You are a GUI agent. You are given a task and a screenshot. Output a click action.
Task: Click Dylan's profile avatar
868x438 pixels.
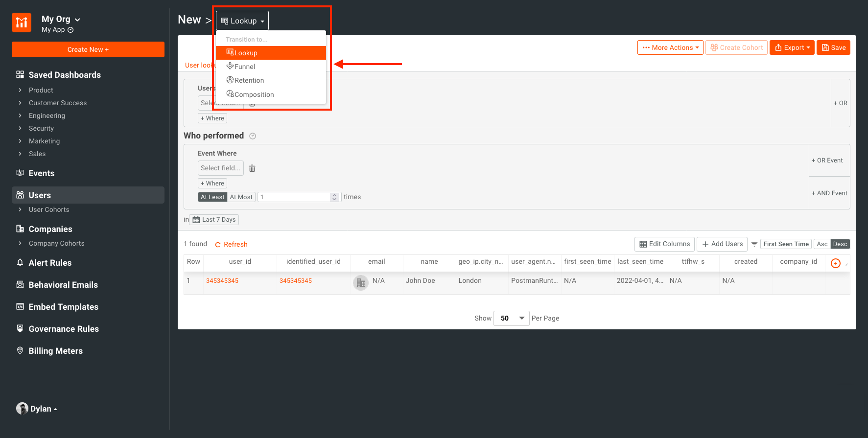22,409
